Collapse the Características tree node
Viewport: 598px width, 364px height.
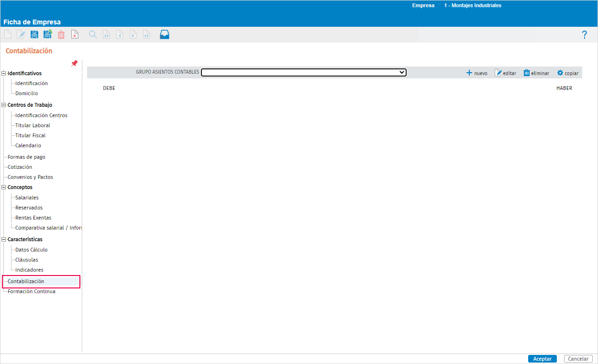tap(4, 240)
